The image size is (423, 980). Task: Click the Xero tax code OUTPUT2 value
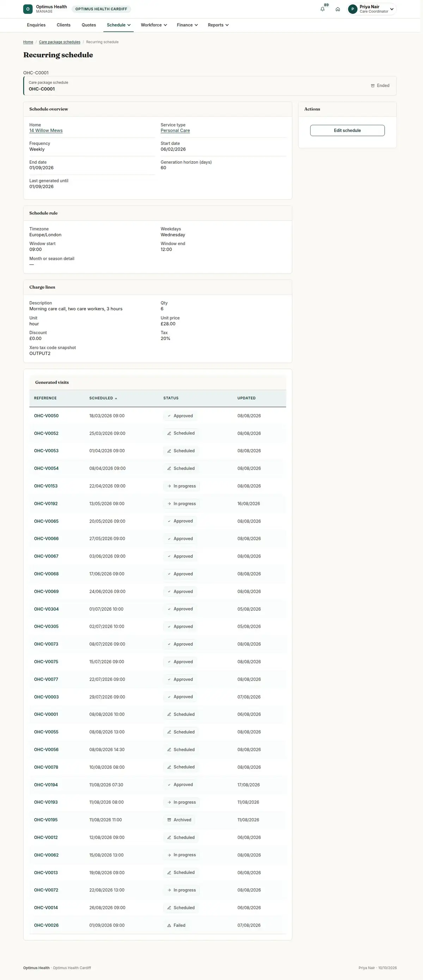pyautogui.click(x=40, y=353)
